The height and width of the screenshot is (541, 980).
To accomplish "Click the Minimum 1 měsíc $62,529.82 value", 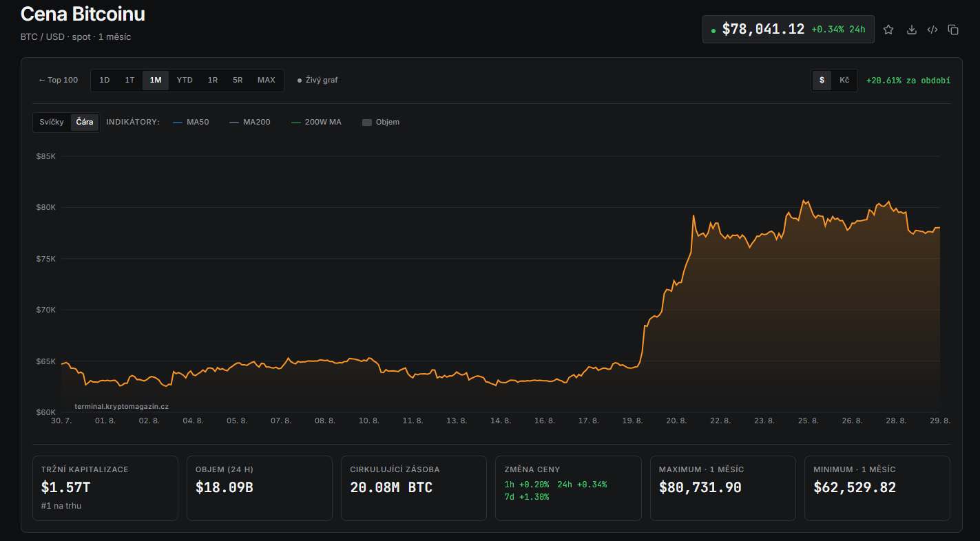I will pyautogui.click(x=855, y=487).
